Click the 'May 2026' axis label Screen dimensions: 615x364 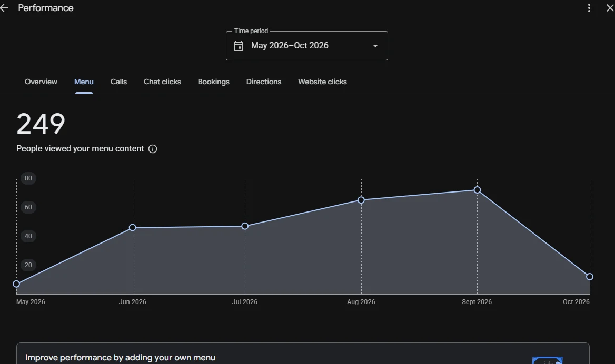31,302
